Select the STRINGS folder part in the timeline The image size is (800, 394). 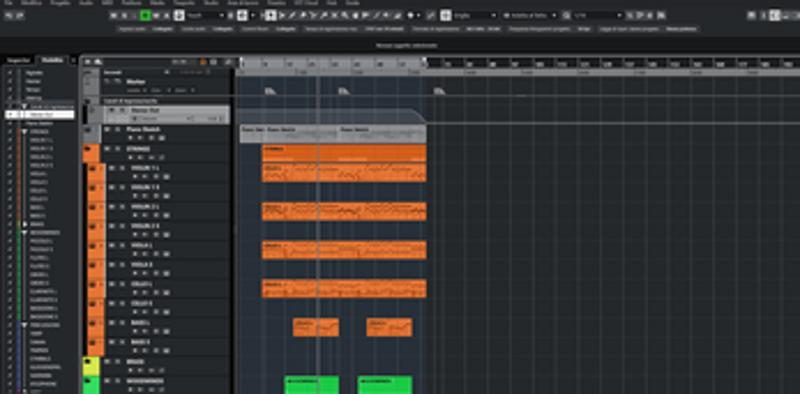pyautogui.click(x=344, y=153)
